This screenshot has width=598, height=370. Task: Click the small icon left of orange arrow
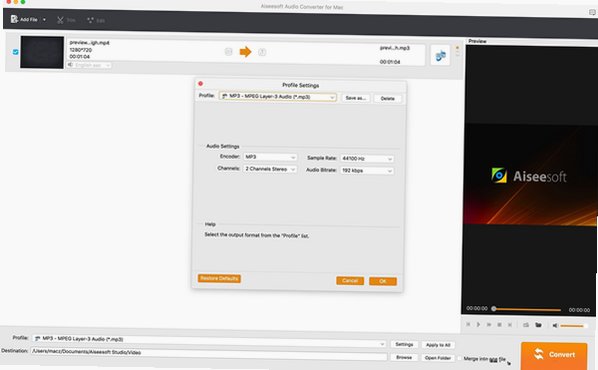click(228, 51)
